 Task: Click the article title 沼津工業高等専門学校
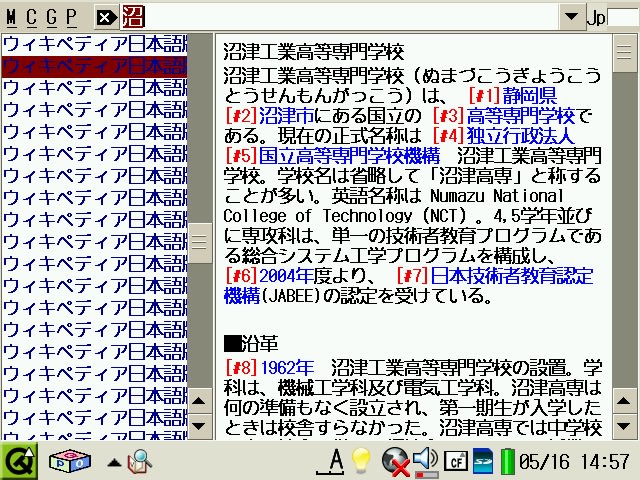pyautogui.click(x=313, y=52)
